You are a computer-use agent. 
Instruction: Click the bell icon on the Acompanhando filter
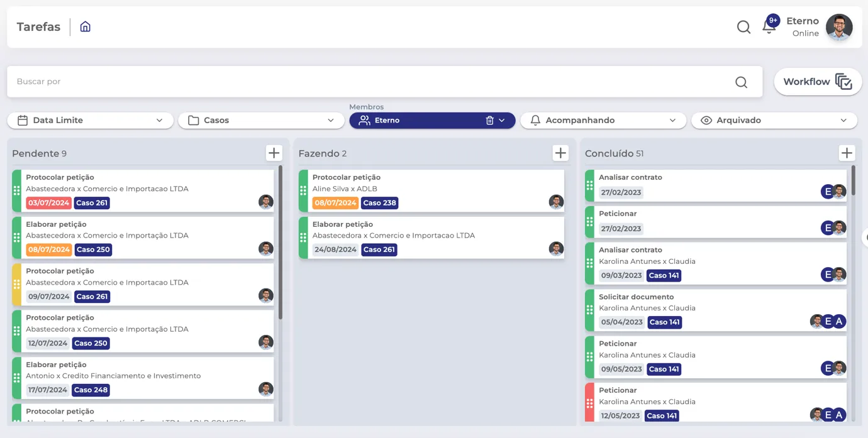pyautogui.click(x=535, y=120)
